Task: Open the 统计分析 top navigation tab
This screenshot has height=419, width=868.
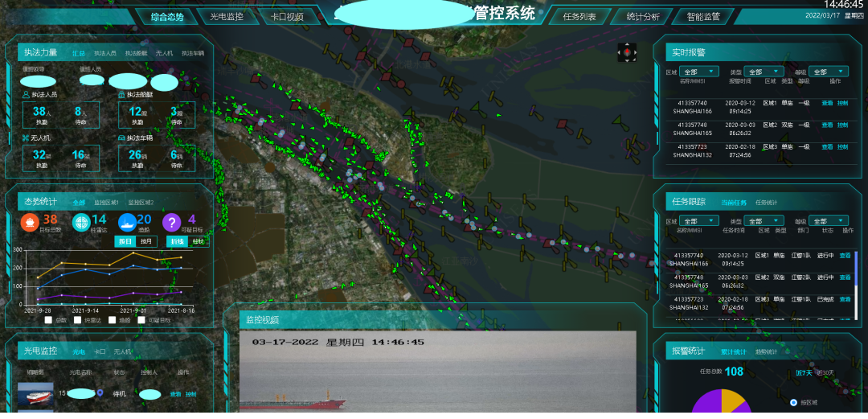Action: coord(642,16)
